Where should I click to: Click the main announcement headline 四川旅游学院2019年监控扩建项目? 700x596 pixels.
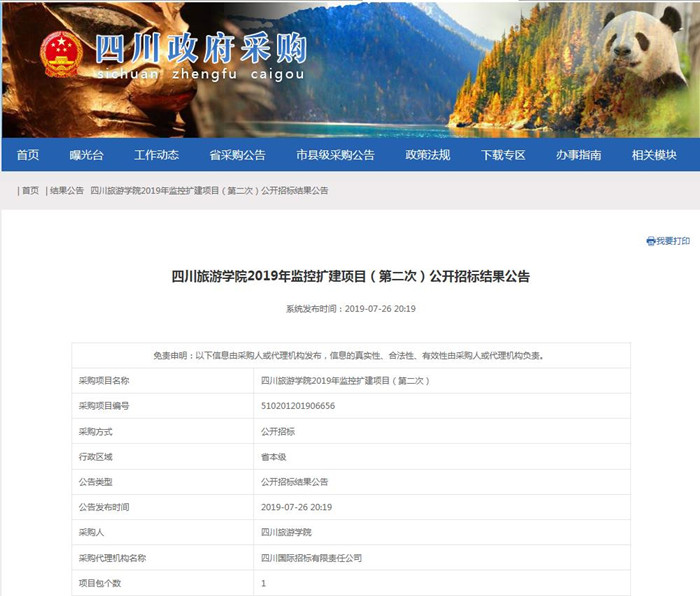click(x=350, y=276)
